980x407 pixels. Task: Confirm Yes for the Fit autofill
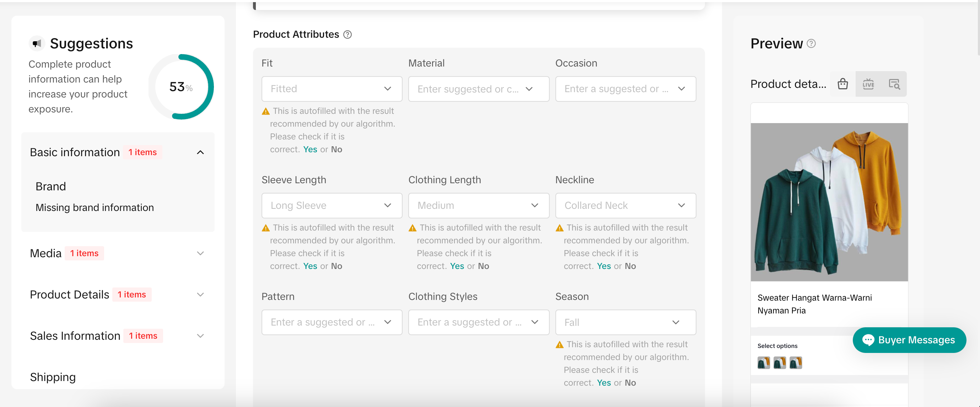pos(310,149)
